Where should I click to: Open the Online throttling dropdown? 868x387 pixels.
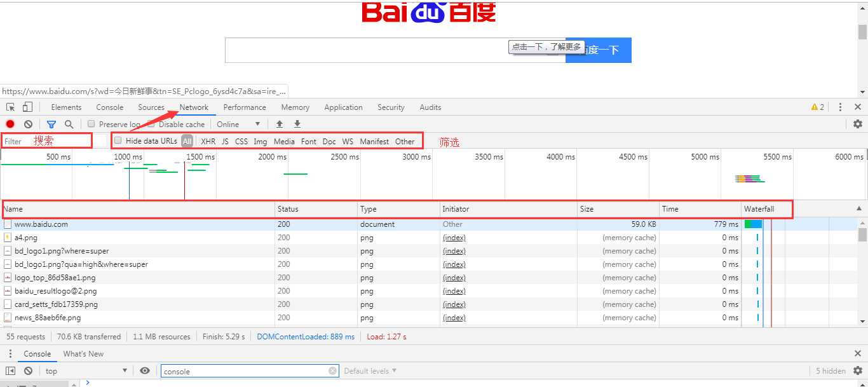point(239,124)
